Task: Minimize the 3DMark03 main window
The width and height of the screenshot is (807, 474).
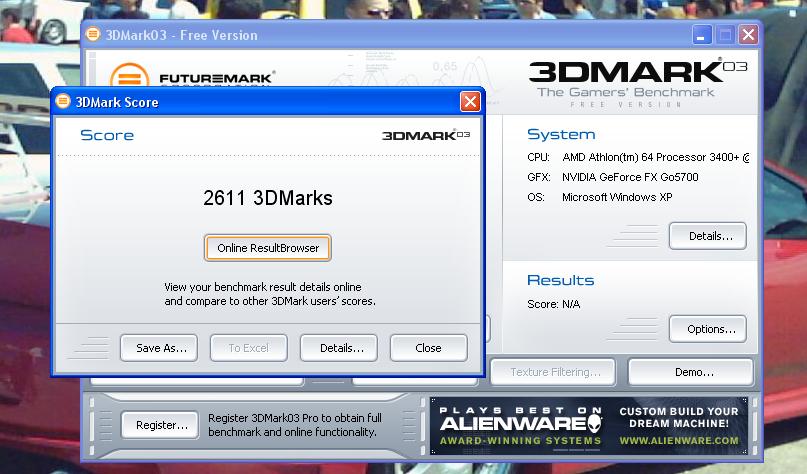Action: point(701,35)
